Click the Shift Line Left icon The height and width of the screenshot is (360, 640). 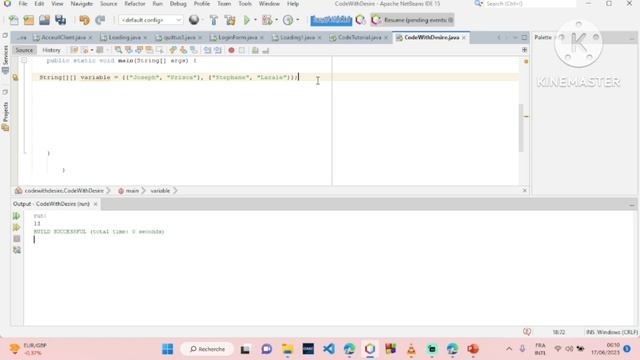207,50
